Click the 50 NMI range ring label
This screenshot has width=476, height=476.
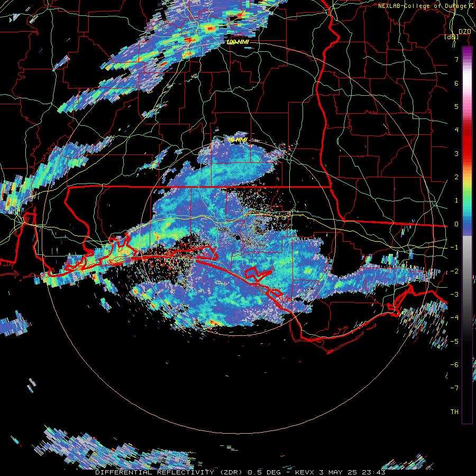click(237, 140)
